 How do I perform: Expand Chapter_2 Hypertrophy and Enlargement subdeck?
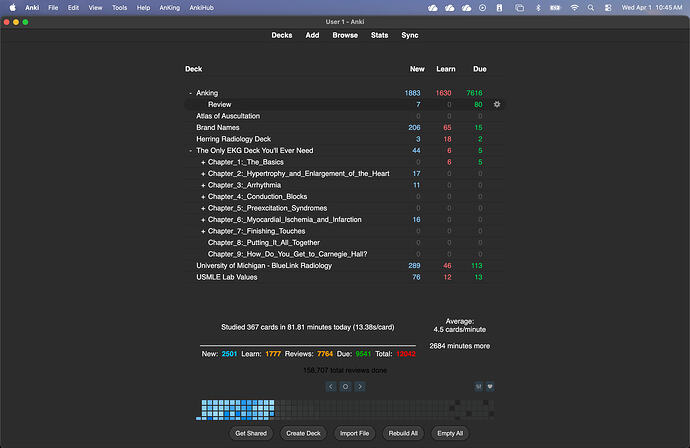point(203,173)
